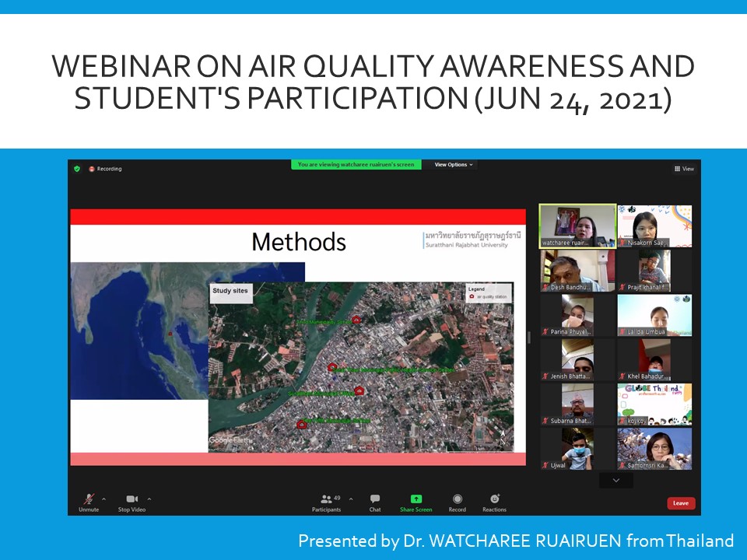Click the green 'You are viewing' screen banner
The image size is (747, 560).
click(356, 165)
